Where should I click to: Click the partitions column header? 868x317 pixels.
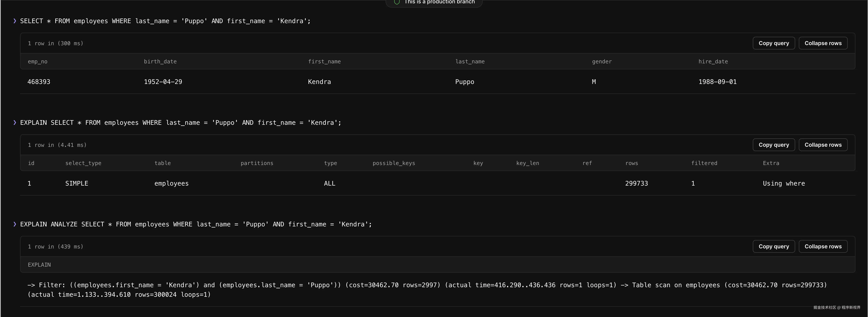(257, 163)
